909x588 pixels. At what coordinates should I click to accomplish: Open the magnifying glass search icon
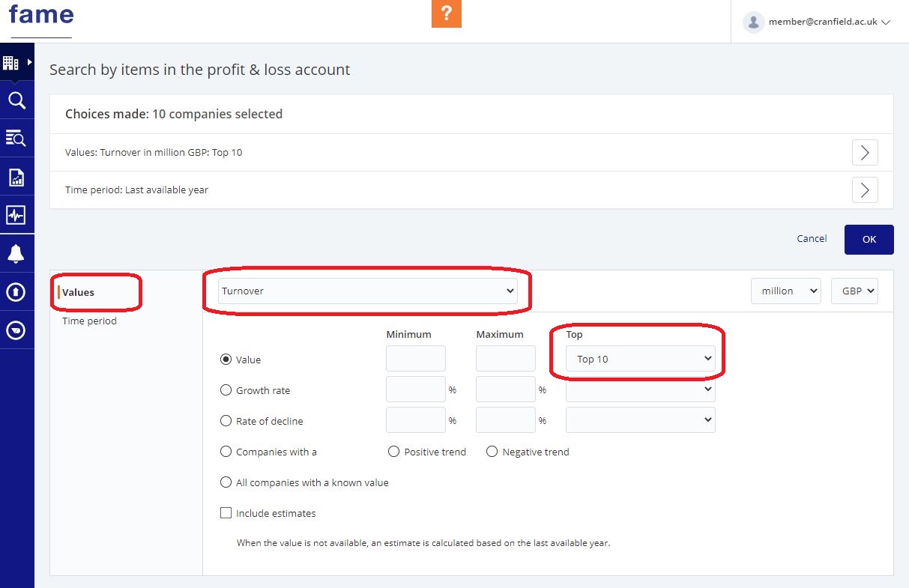[16, 100]
